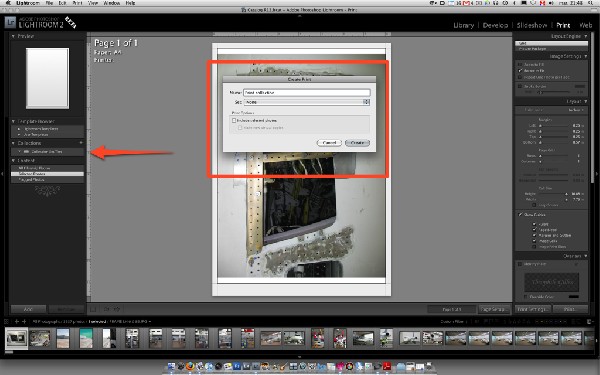The image size is (600, 375).
Task: Click the Apple menu icon
Action: 8,3
